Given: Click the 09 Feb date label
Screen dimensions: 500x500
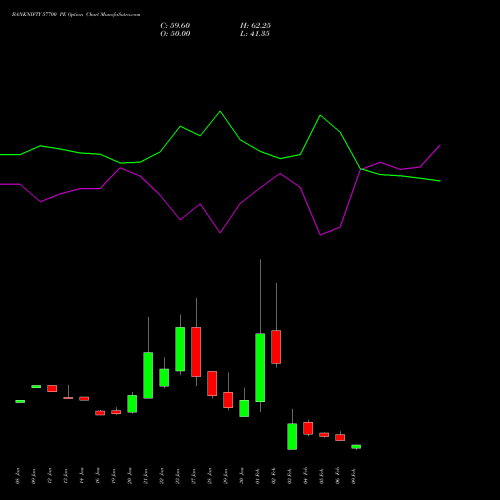Looking at the screenshot, I should 354,476.
